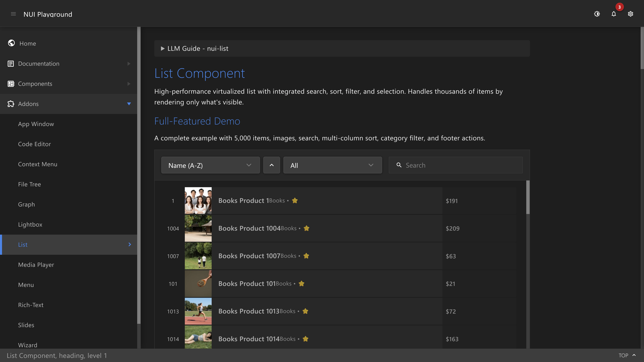Click the sidebar vertical scrollbar
The height and width of the screenshot is (362, 644).
(x=139, y=175)
